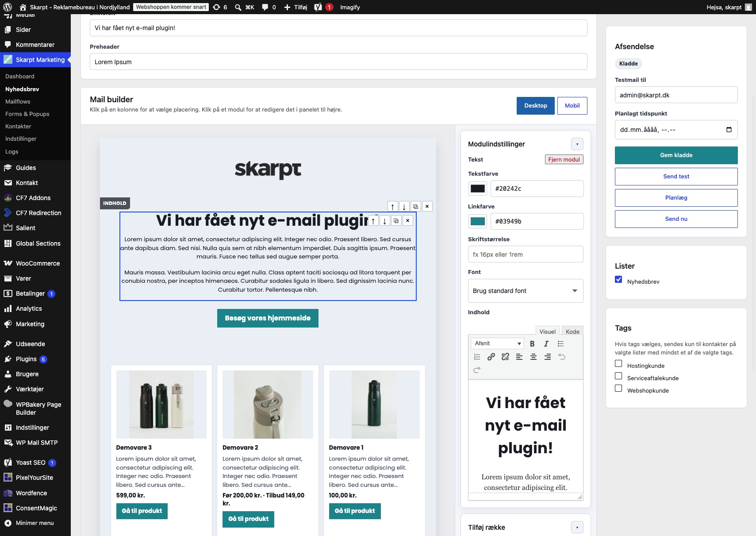
Task: Insert bulleted list in content editor
Action: [560, 343]
